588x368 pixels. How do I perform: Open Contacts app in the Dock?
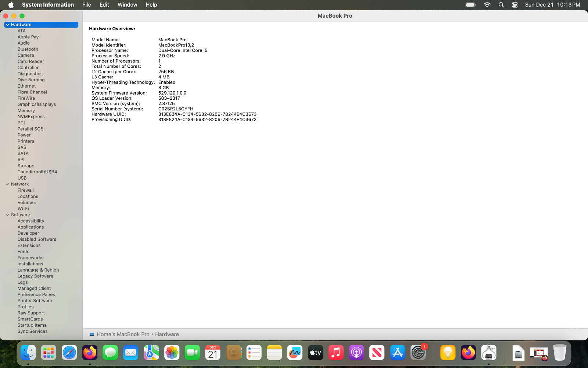point(233,353)
